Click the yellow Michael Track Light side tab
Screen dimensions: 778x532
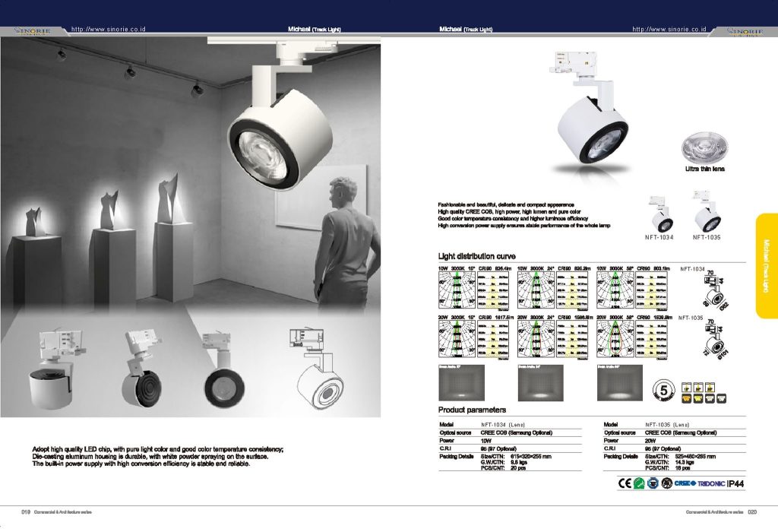coord(766,266)
